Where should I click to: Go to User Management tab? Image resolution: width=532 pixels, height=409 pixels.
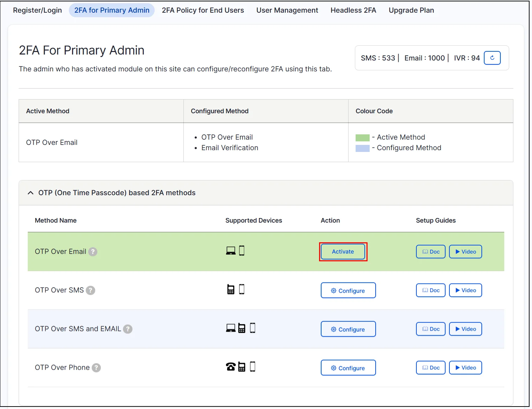(x=287, y=10)
